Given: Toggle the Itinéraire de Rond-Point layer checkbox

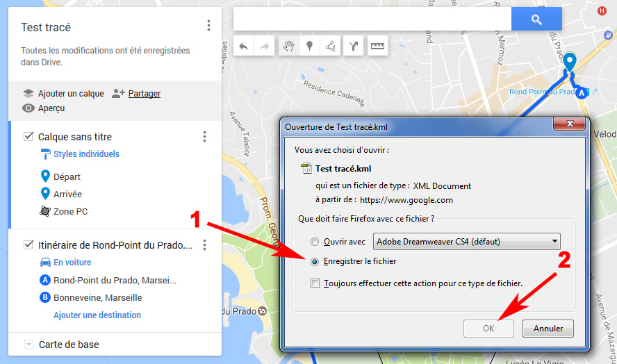Looking at the screenshot, I should 28,245.
